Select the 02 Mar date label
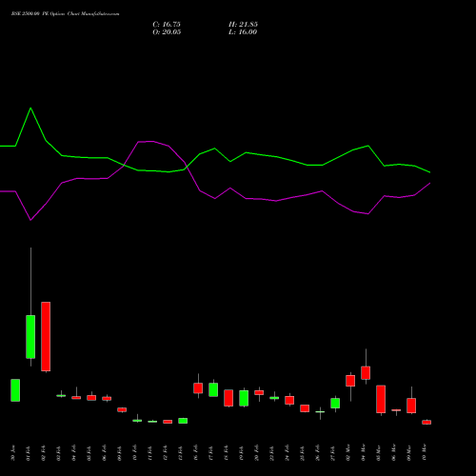The image size is (476, 476). 348,453
